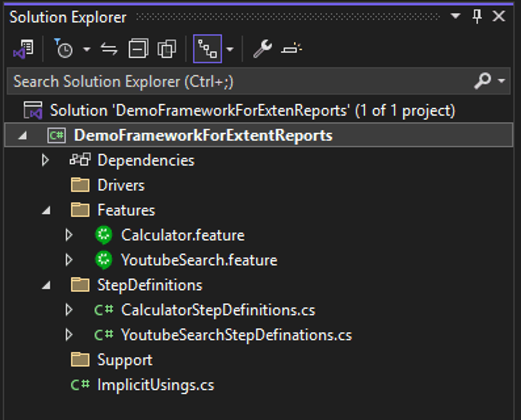
Task: Select the YoutubeSearch.feature file
Action: tap(199, 260)
